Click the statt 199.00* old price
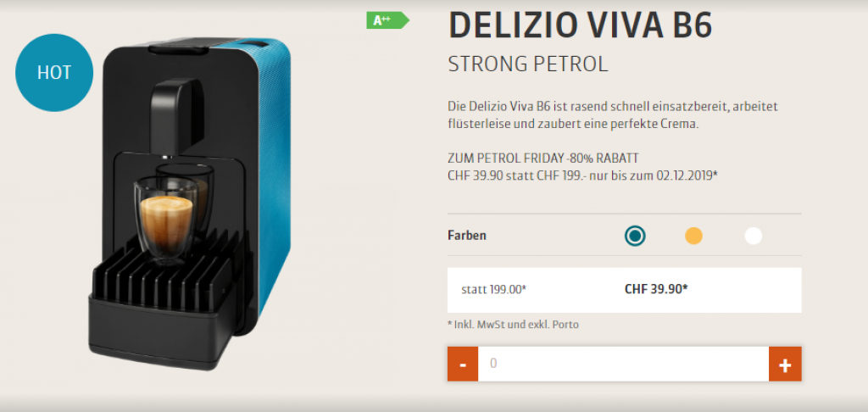The height and width of the screenshot is (412, 868). tap(493, 290)
